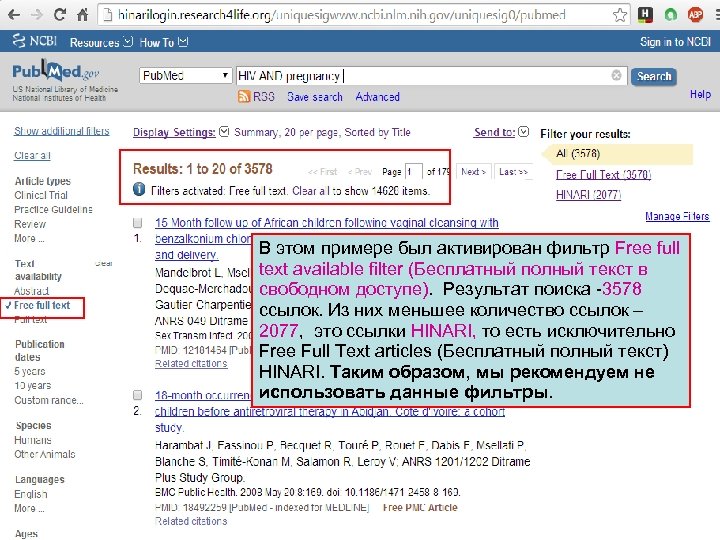
Task: Tick checkbox for result 1 article
Action: [x=137, y=223]
